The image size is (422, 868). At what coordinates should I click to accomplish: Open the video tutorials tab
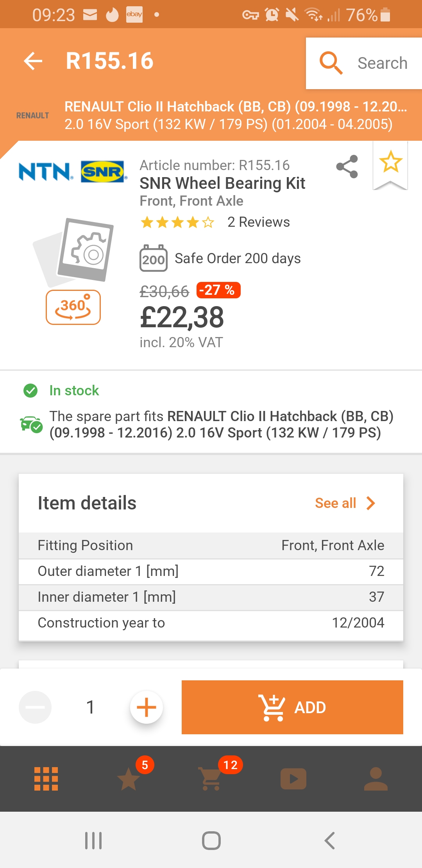coord(293,779)
